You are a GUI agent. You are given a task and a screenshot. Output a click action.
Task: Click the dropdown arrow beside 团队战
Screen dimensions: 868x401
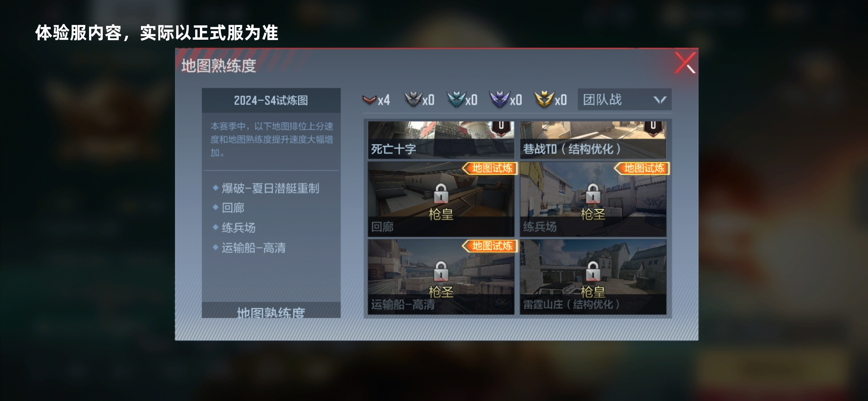tap(660, 100)
